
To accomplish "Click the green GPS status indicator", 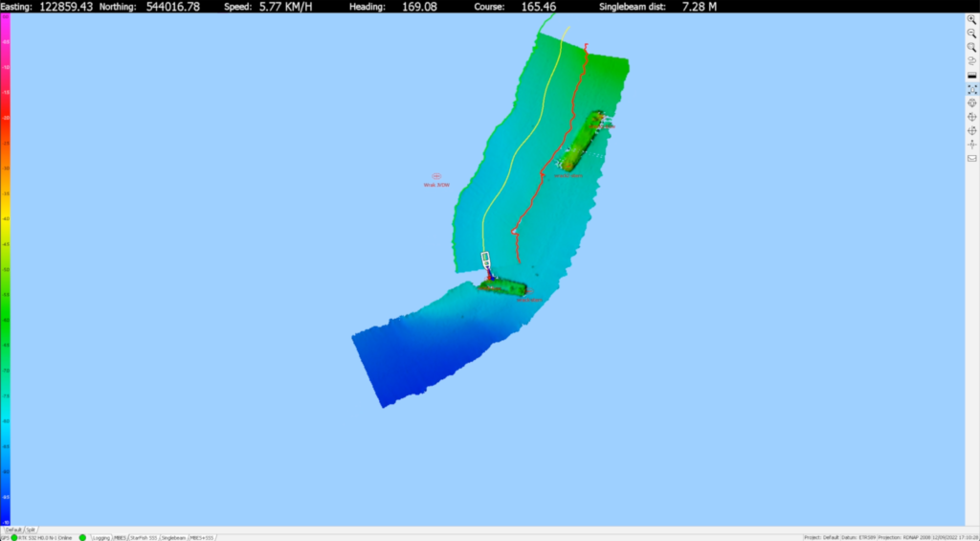I will point(14,537).
